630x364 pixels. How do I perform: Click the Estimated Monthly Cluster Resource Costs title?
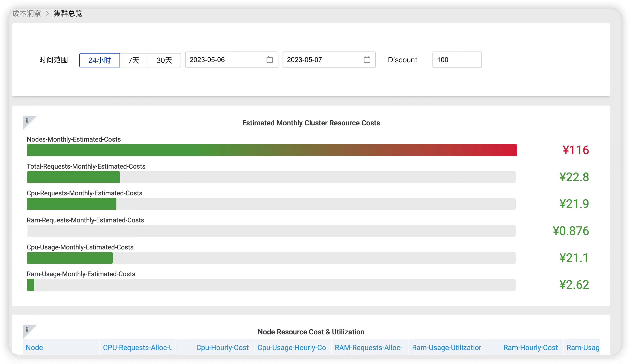311,123
